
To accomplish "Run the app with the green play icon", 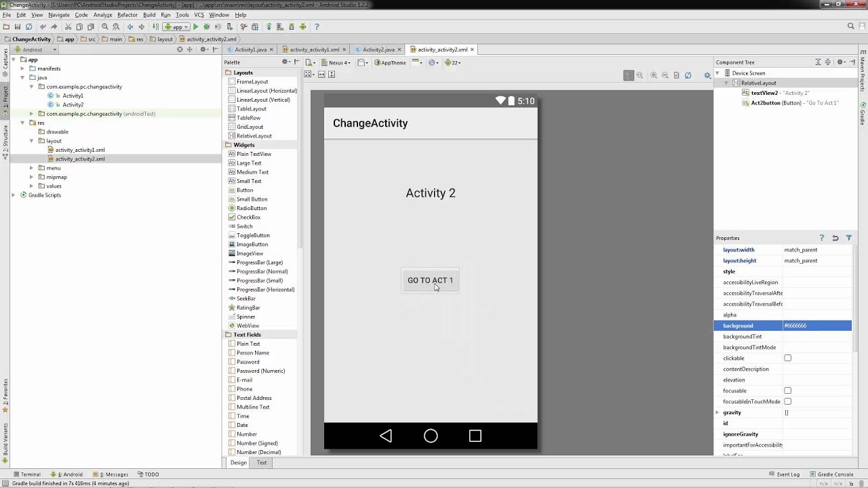I will pos(195,26).
